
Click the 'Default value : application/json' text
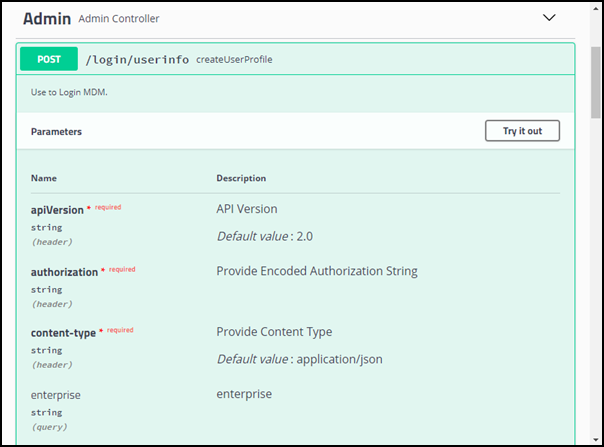coord(300,359)
